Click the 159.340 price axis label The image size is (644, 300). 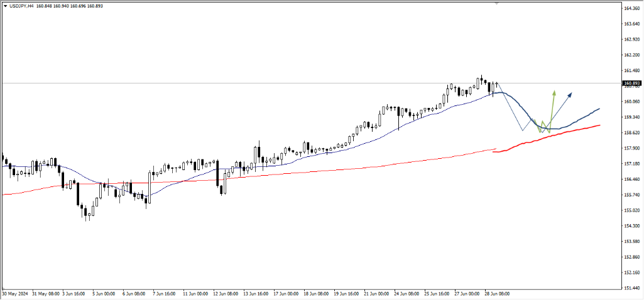click(631, 117)
